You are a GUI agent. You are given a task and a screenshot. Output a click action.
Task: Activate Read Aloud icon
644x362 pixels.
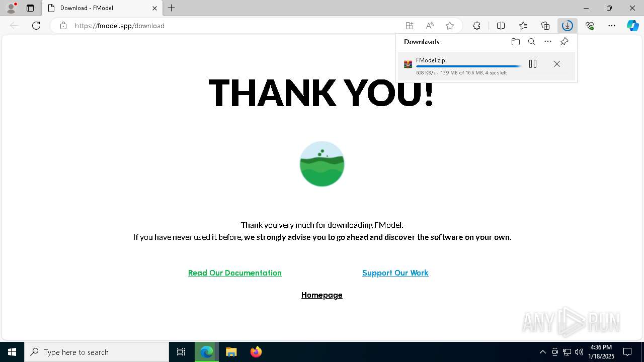(430, 26)
